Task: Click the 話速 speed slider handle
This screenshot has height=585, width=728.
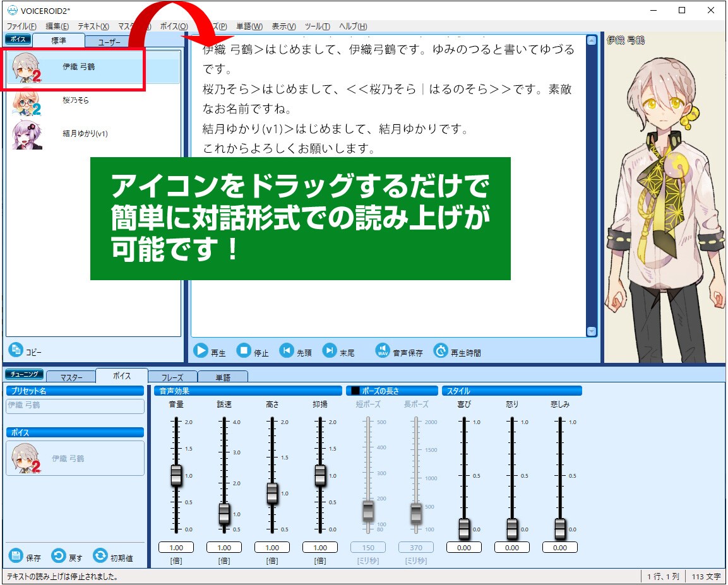Action: pos(224,514)
